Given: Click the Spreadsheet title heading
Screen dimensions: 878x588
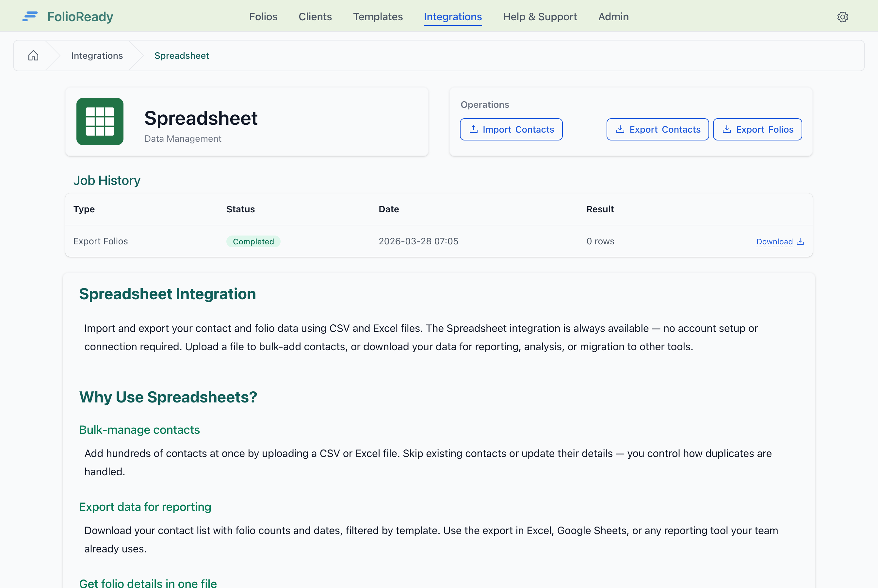Looking at the screenshot, I should click(201, 118).
